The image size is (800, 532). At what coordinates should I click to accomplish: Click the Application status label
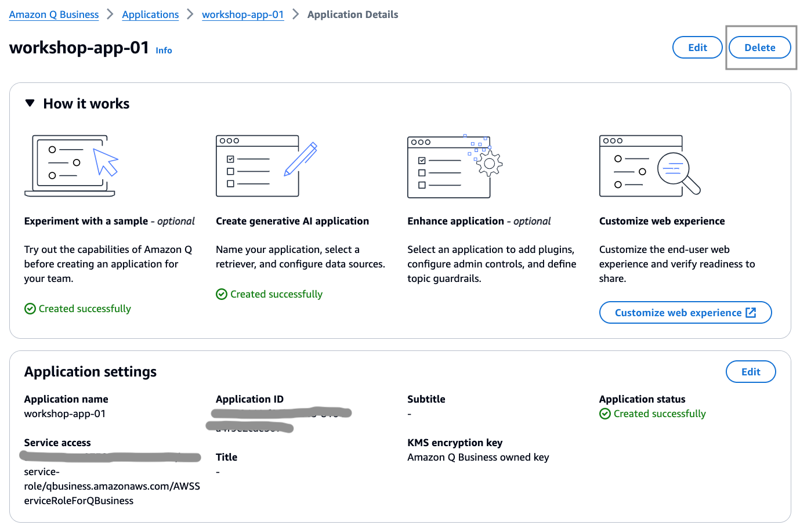[642, 399]
